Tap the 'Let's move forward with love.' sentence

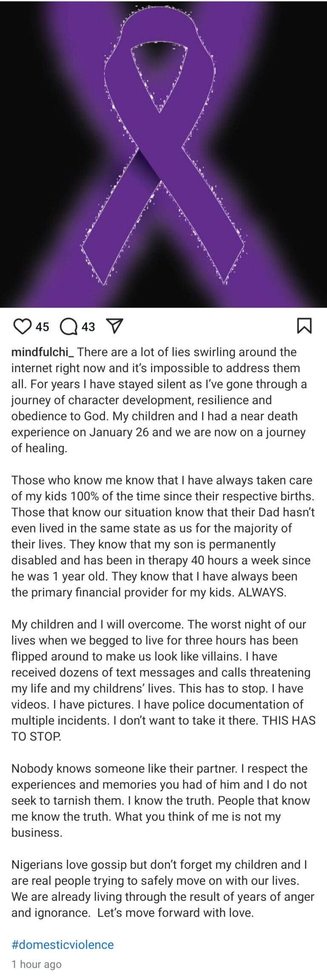[175, 912]
